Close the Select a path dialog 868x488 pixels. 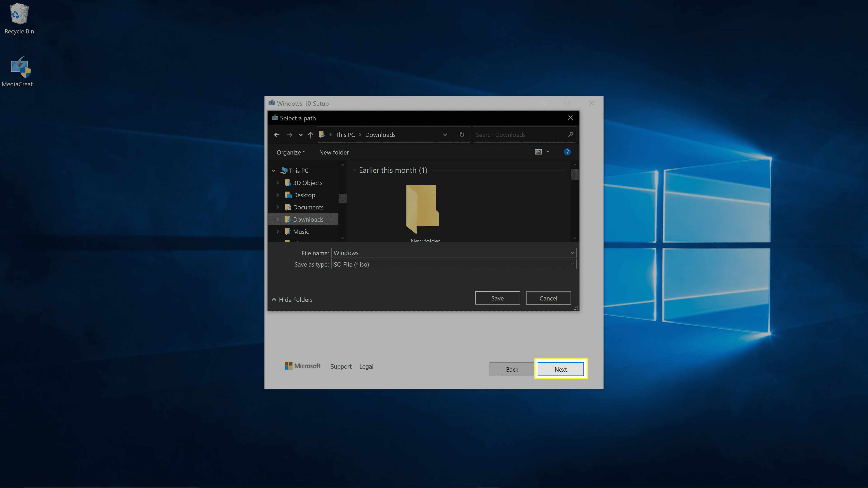pyautogui.click(x=571, y=117)
